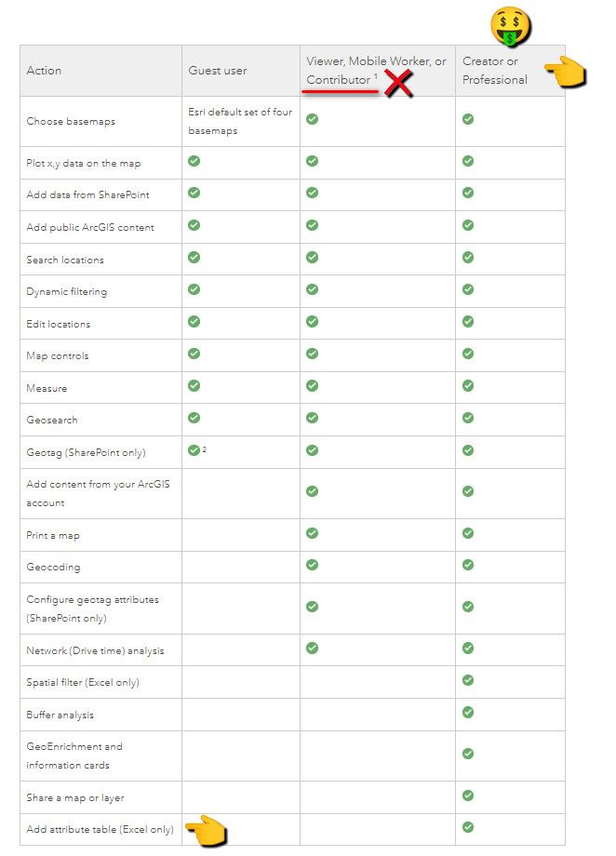Click the Esri default set of four basemaps text
616x856 pixels.
click(239, 120)
